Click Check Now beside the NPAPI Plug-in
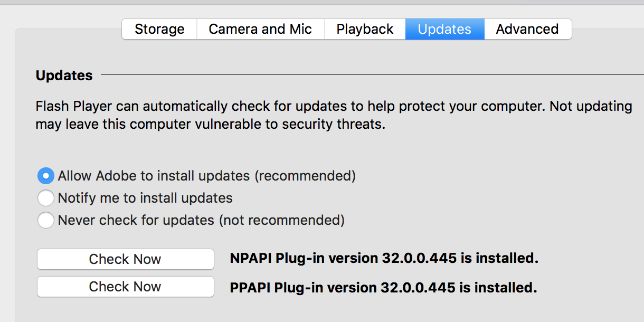This screenshot has height=322, width=644. click(x=125, y=259)
